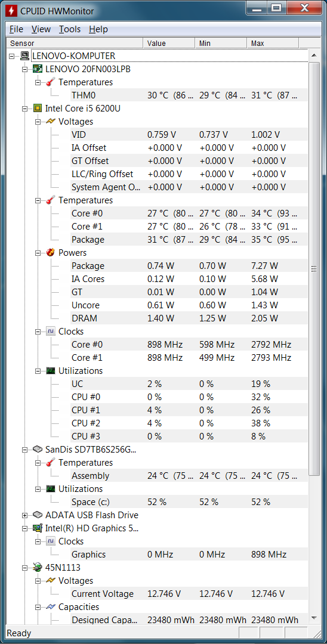The width and height of the screenshot is (327, 644).
Task: Open the File menu
Action: tap(16, 29)
